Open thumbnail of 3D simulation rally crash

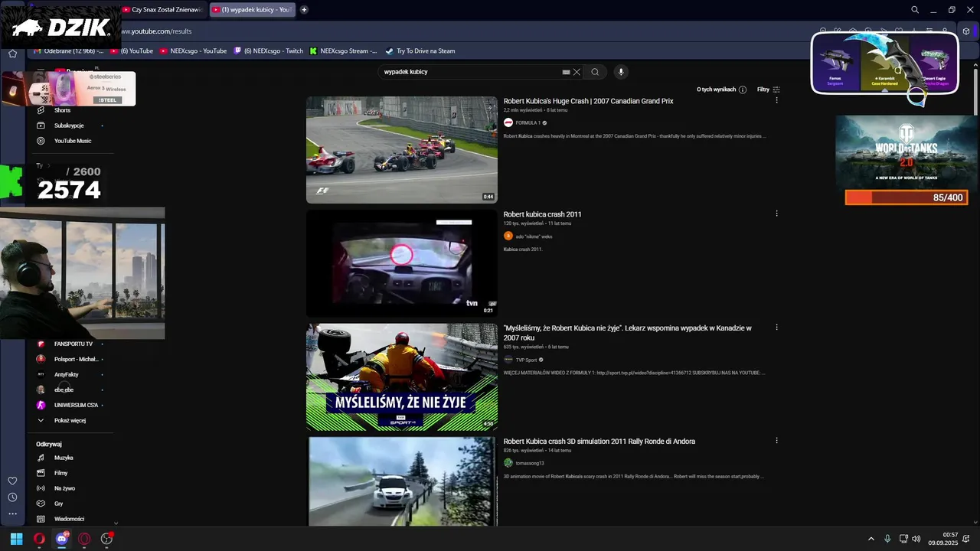(x=402, y=481)
